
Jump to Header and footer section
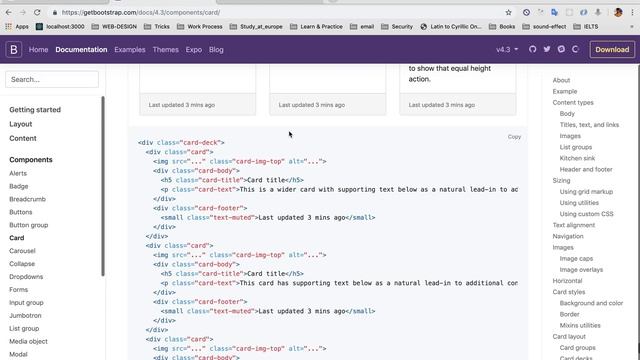coord(586,169)
